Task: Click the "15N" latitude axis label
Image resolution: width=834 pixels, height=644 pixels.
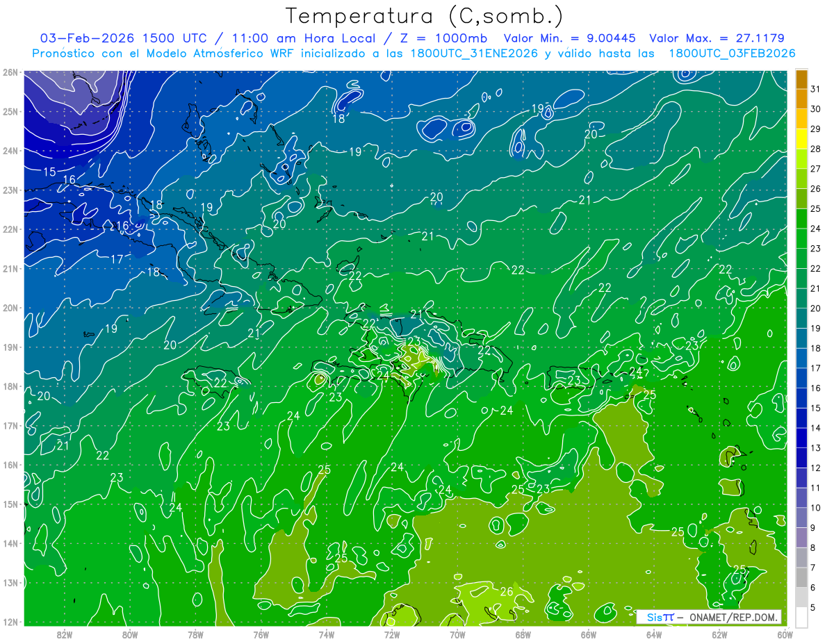Action: point(10,504)
